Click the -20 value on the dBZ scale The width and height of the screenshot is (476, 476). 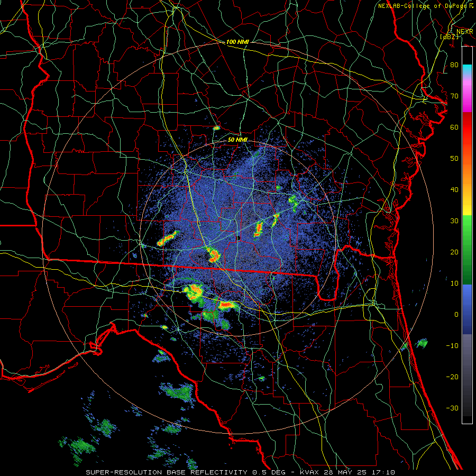click(452, 377)
